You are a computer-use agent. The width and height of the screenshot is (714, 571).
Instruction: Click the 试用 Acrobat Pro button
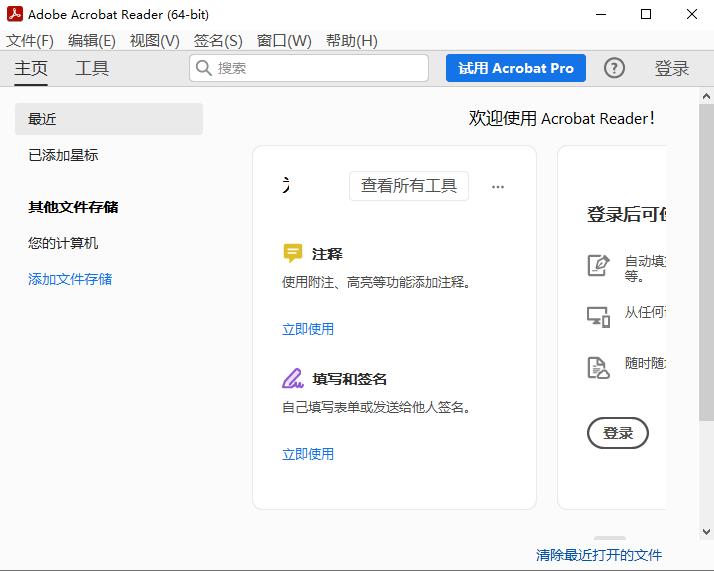coord(516,68)
